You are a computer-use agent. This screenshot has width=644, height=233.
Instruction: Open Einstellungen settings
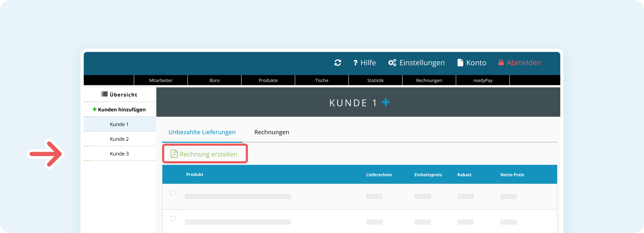[416, 63]
